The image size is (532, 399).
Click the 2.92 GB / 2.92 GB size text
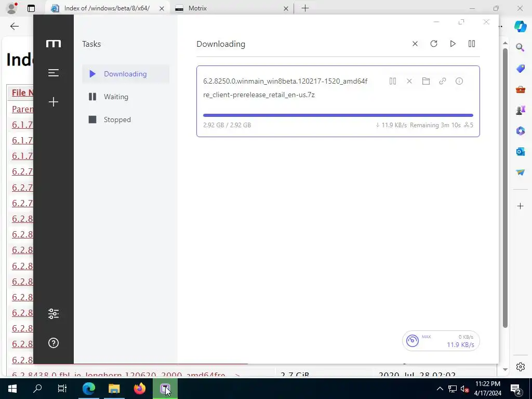pos(227,125)
